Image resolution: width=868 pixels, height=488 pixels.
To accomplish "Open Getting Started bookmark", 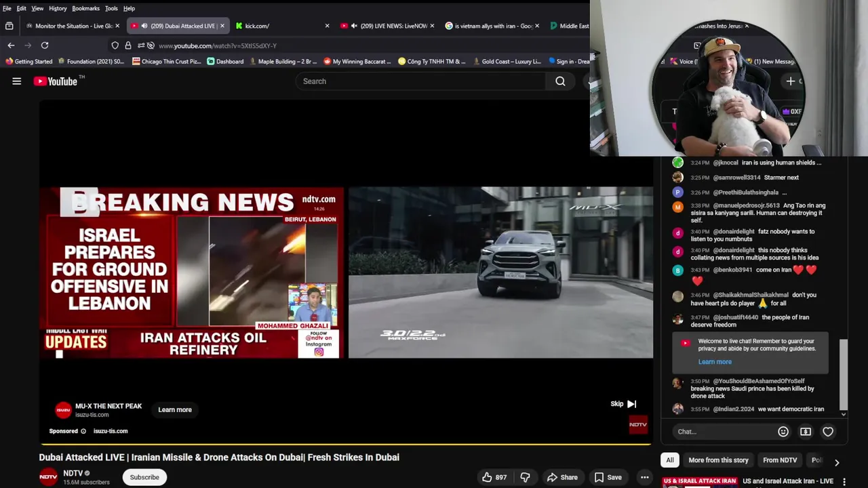I will pyautogui.click(x=28, y=62).
